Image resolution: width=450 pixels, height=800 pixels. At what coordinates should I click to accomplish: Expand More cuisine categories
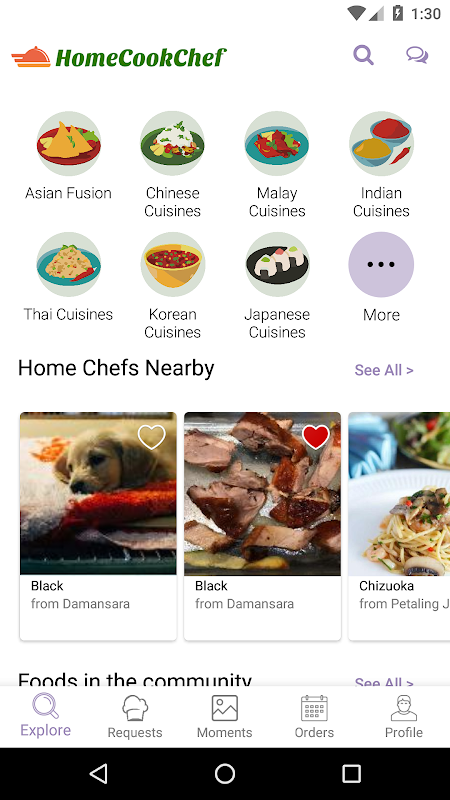pos(381,264)
